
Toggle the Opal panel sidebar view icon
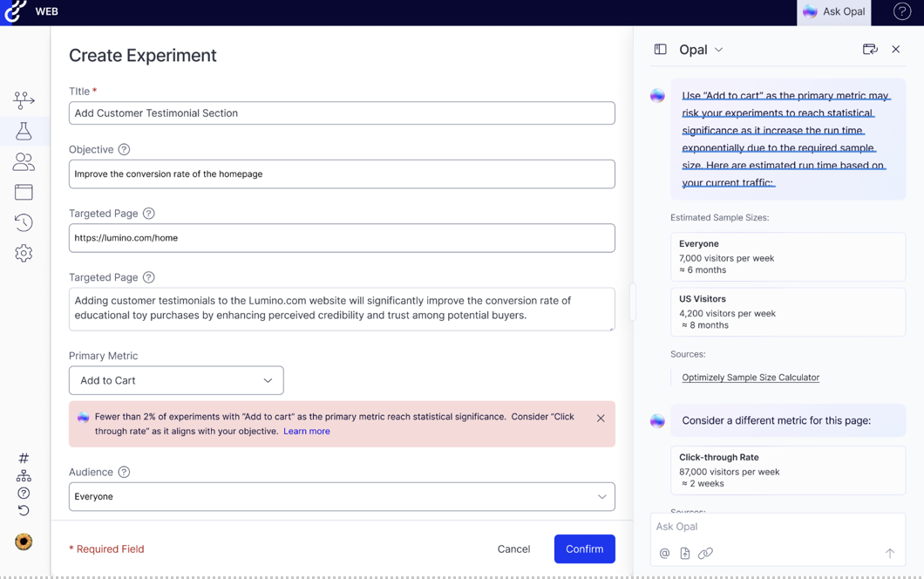click(x=660, y=50)
